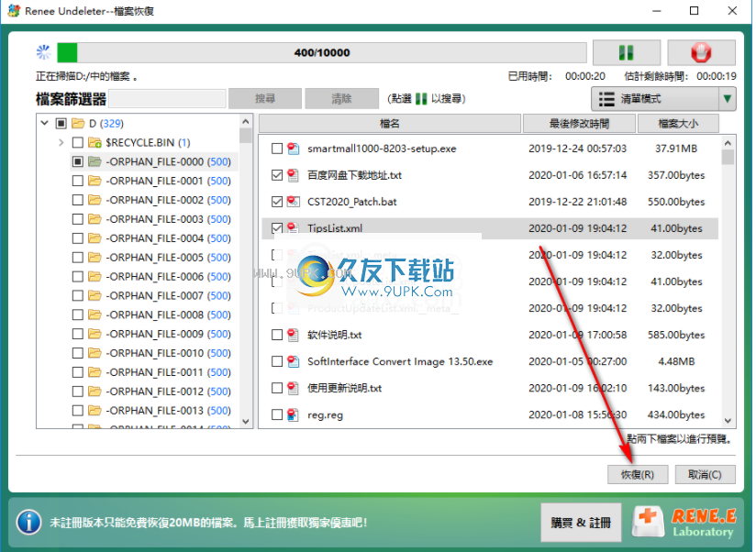The height and width of the screenshot is (552, 756).
Task: Open the 清單模式 list mode dropdown
Action: (663, 99)
